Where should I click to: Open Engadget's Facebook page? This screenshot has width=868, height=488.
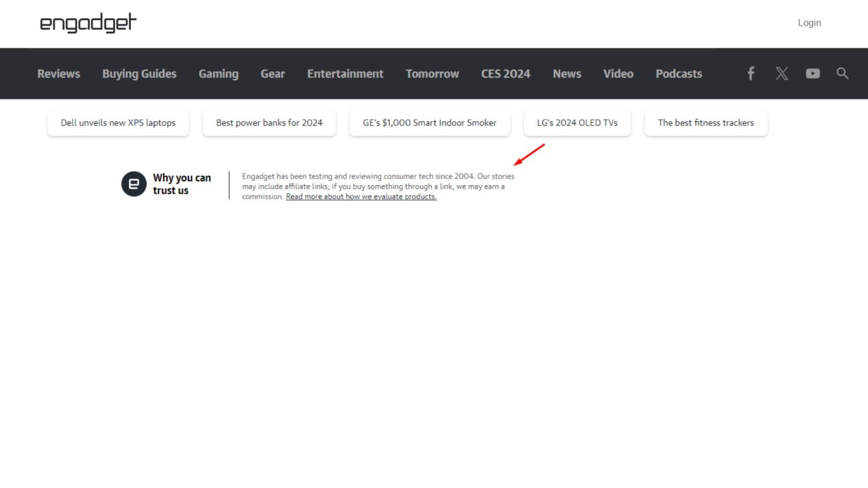(x=750, y=73)
